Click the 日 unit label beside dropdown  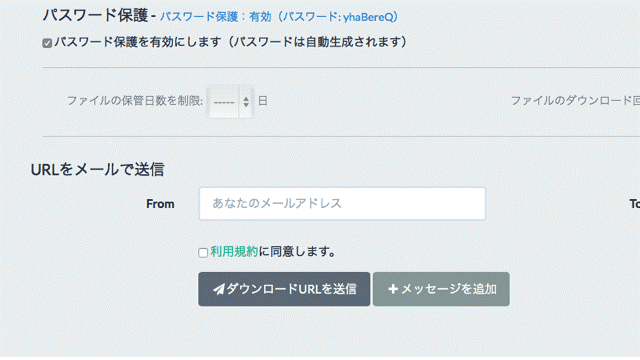point(263,101)
